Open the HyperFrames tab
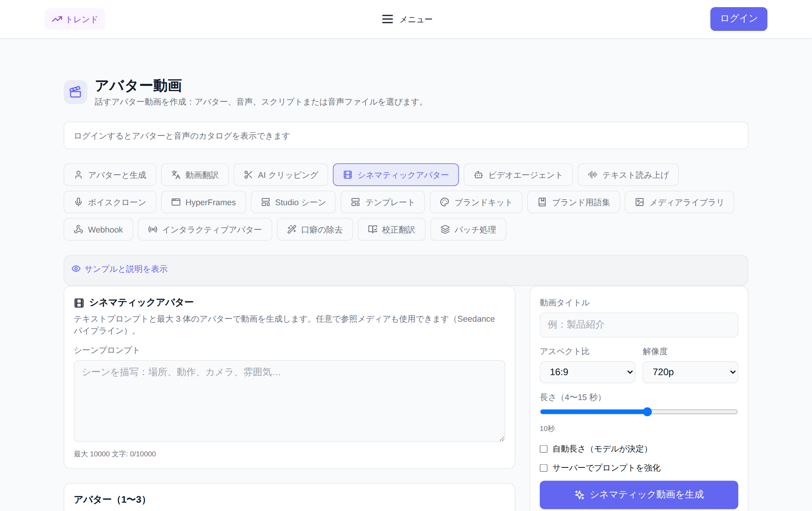 [x=204, y=202]
